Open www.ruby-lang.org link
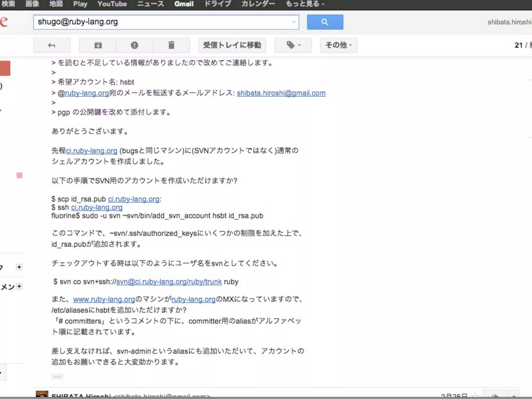The height and width of the screenshot is (399, 532). click(x=104, y=300)
